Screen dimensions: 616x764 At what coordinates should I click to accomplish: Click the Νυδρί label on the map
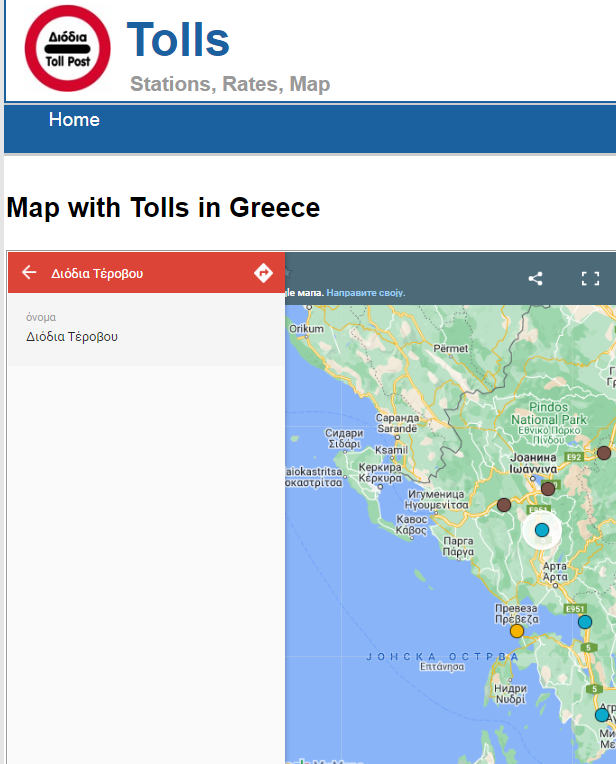pyautogui.click(x=510, y=699)
